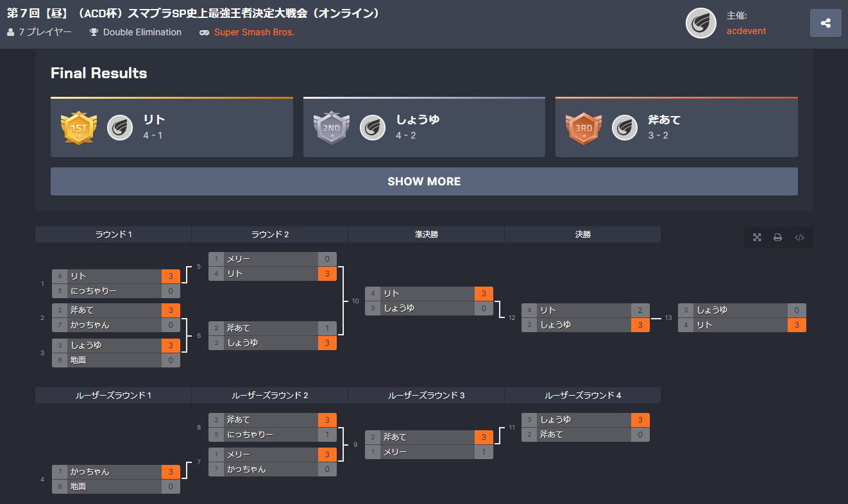Click the ラウンド 1 column header

113,234
